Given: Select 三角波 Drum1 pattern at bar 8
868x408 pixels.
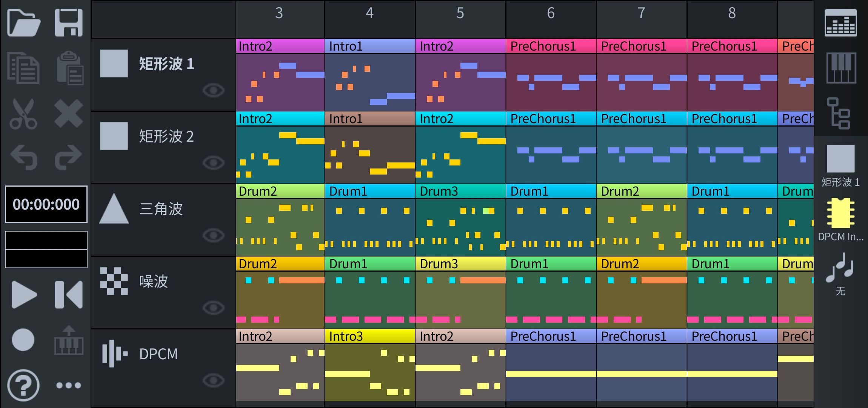Looking at the screenshot, I should [x=732, y=220].
